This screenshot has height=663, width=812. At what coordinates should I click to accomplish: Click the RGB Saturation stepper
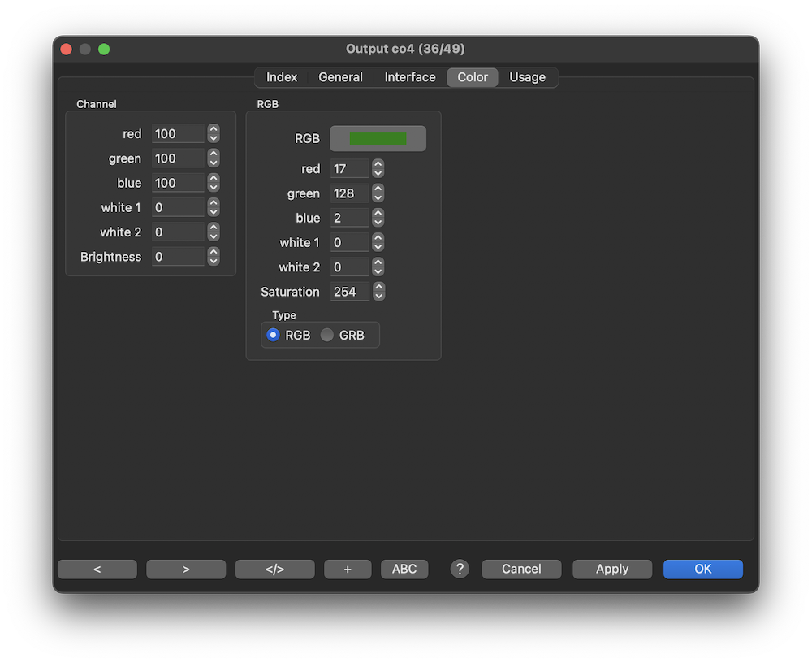click(378, 292)
